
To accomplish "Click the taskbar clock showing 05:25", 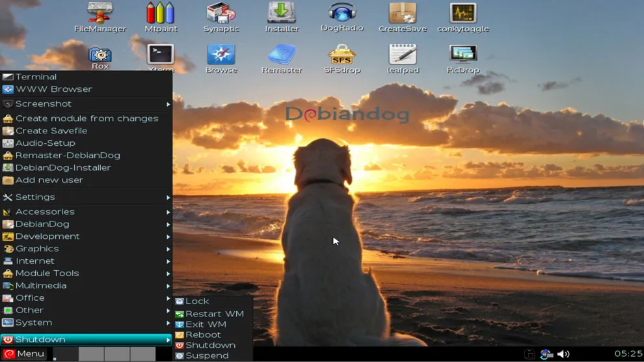I will click(628, 354).
